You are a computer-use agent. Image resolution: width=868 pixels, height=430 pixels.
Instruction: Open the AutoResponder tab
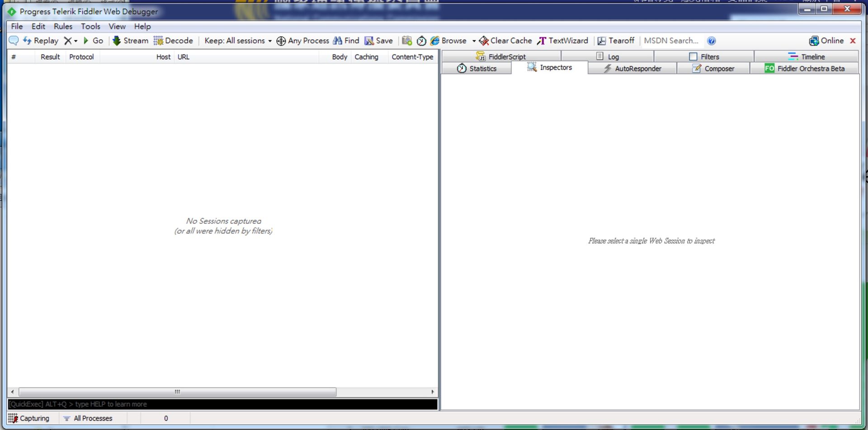tap(632, 69)
